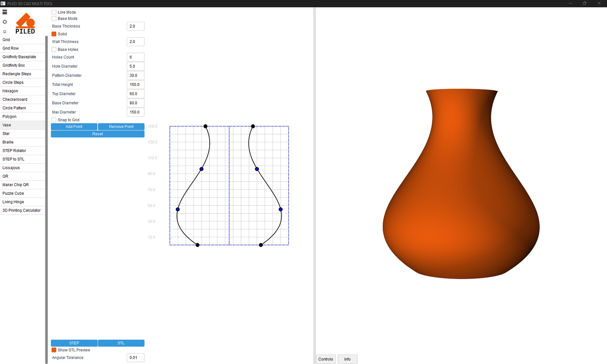Open the Info tab
This screenshot has height=364, width=607.
(x=347, y=359)
